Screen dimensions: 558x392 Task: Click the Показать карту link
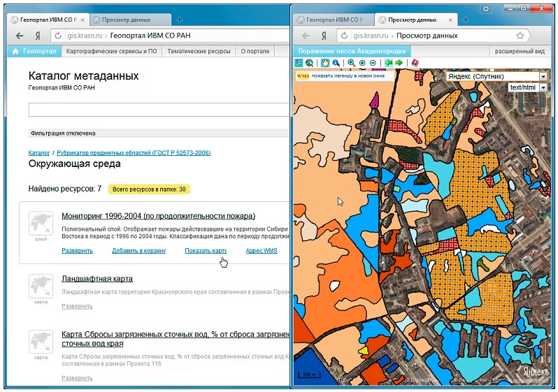(206, 250)
